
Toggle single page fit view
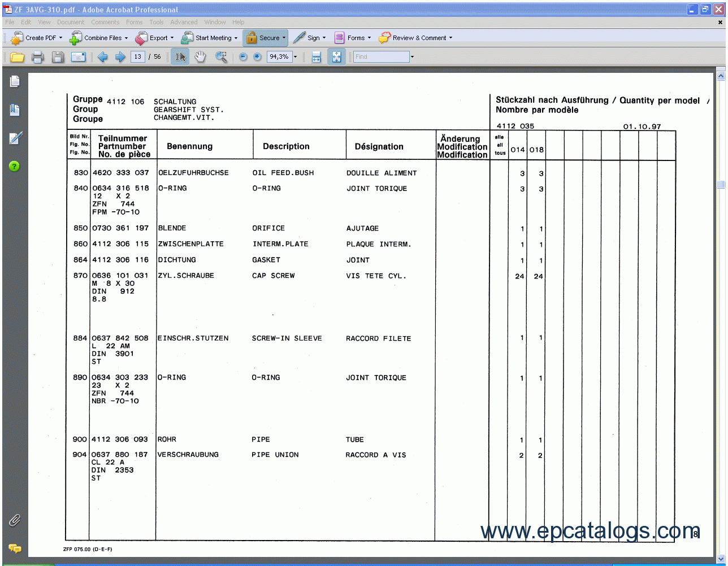tap(336, 57)
